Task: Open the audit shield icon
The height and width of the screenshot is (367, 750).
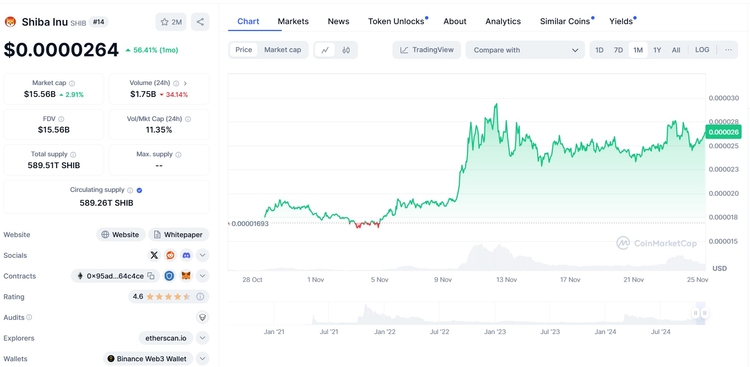Action: (202, 317)
